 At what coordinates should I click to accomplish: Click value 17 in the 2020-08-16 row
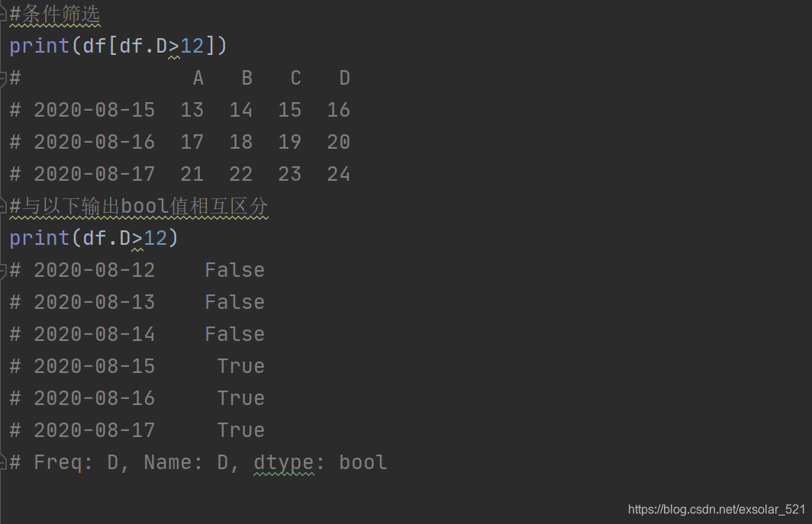pyautogui.click(x=192, y=143)
